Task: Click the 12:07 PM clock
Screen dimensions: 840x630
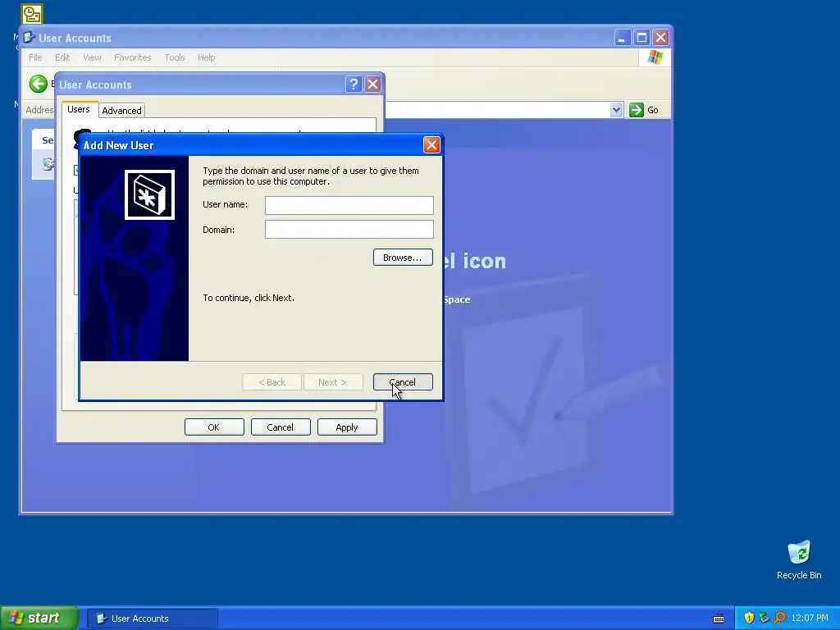Action: click(x=810, y=619)
